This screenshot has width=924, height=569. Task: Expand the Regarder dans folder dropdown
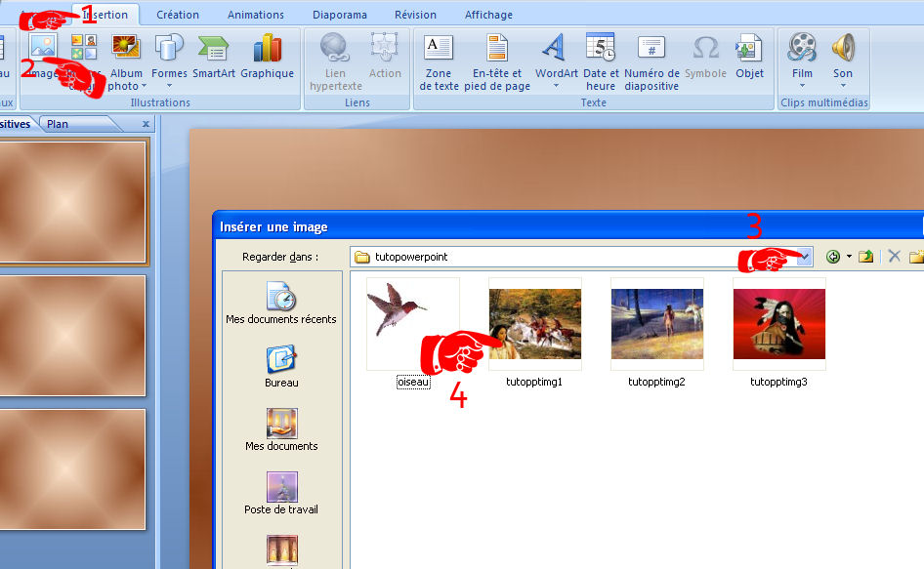(804, 257)
